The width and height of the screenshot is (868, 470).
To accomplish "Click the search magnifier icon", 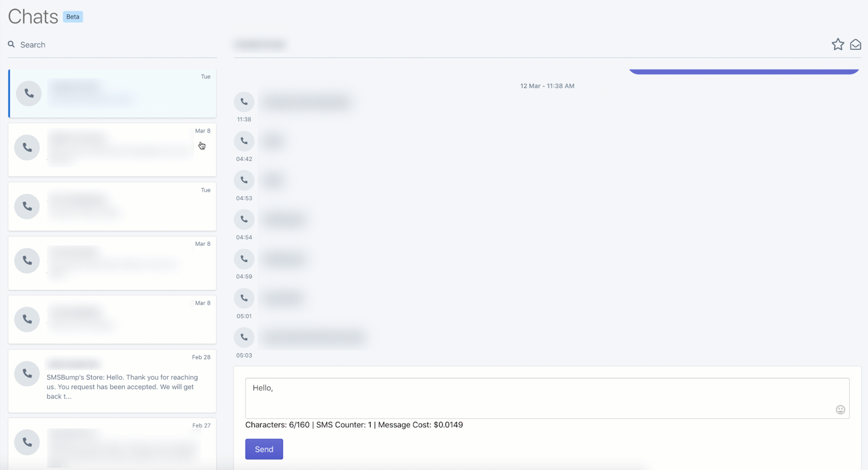I will [11, 44].
